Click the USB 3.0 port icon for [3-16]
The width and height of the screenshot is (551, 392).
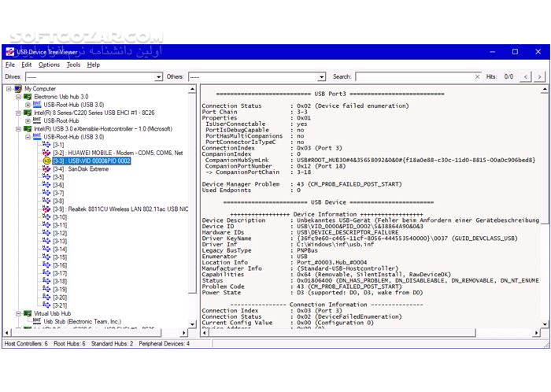46,265
